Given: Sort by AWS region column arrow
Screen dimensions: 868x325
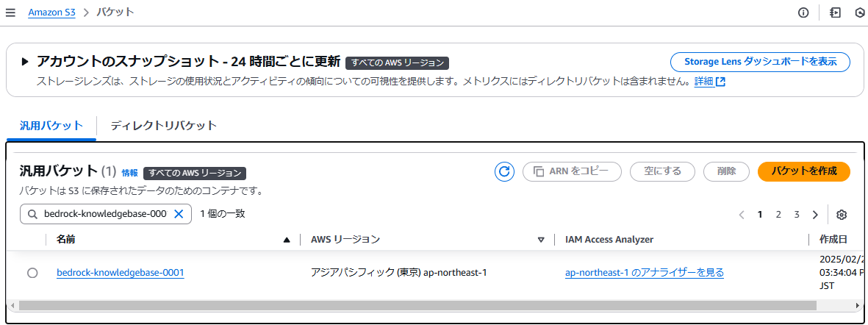Looking at the screenshot, I should tap(541, 240).
